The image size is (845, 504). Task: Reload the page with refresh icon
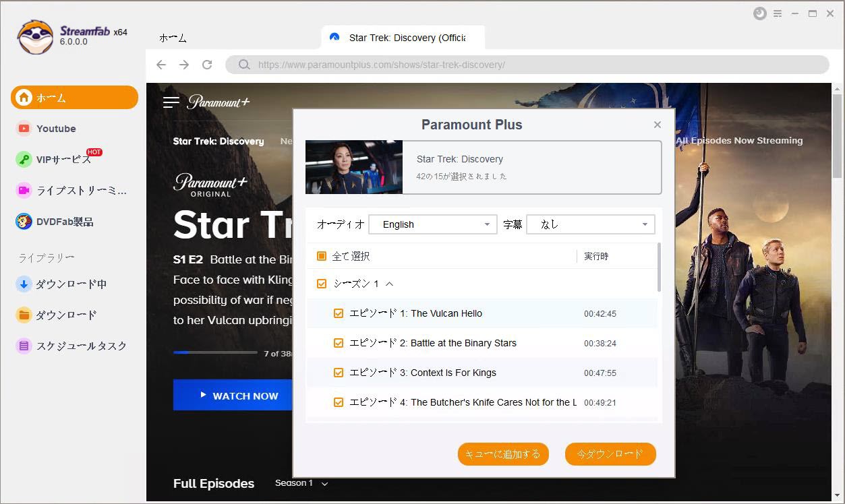(x=207, y=65)
